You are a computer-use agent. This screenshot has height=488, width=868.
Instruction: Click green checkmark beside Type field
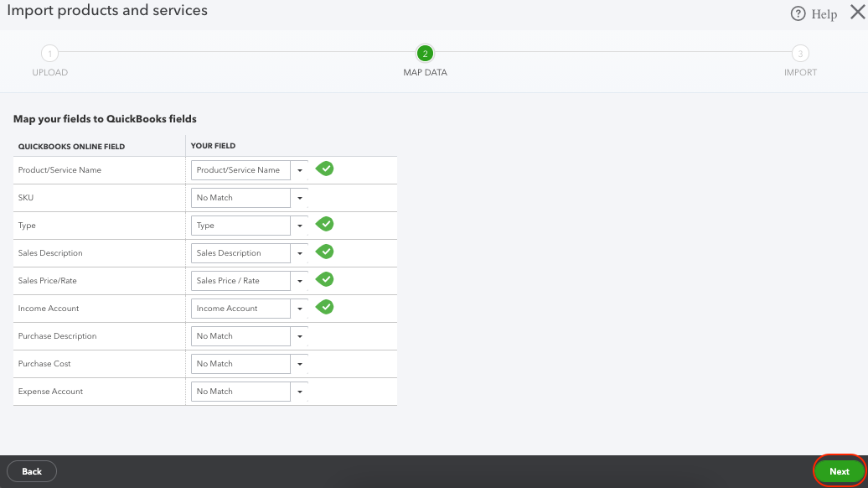(x=325, y=225)
